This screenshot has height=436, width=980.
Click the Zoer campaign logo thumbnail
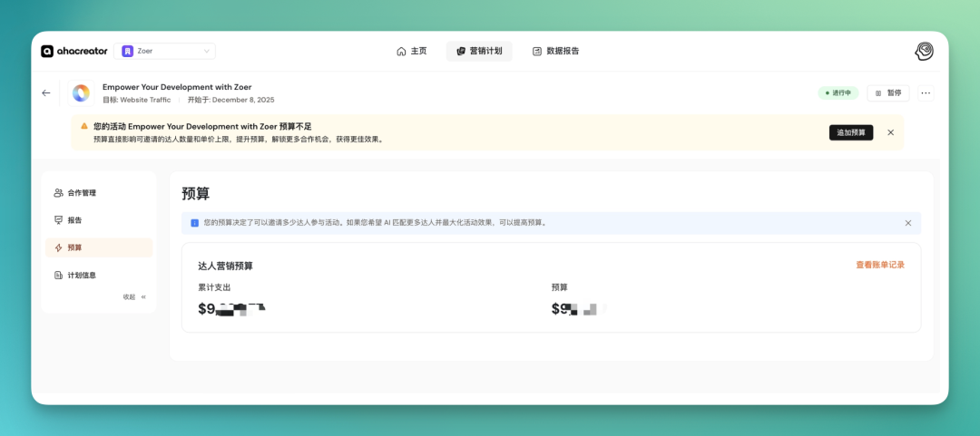pyautogui.click(x=81, y=93)
